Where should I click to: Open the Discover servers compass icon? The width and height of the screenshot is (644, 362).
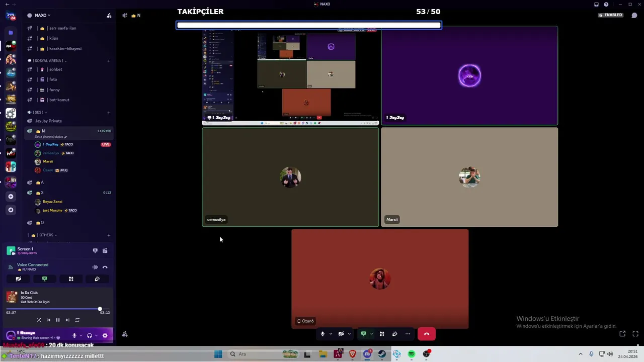[11, 210]
